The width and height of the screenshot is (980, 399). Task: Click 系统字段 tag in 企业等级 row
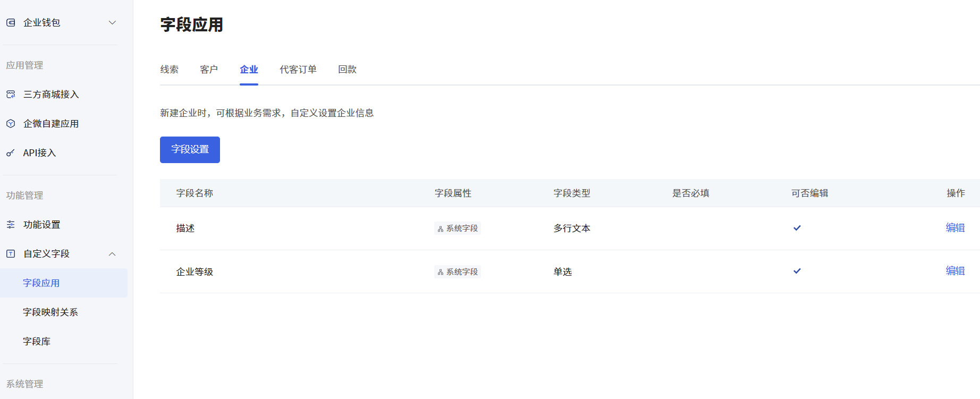[458, 272]
